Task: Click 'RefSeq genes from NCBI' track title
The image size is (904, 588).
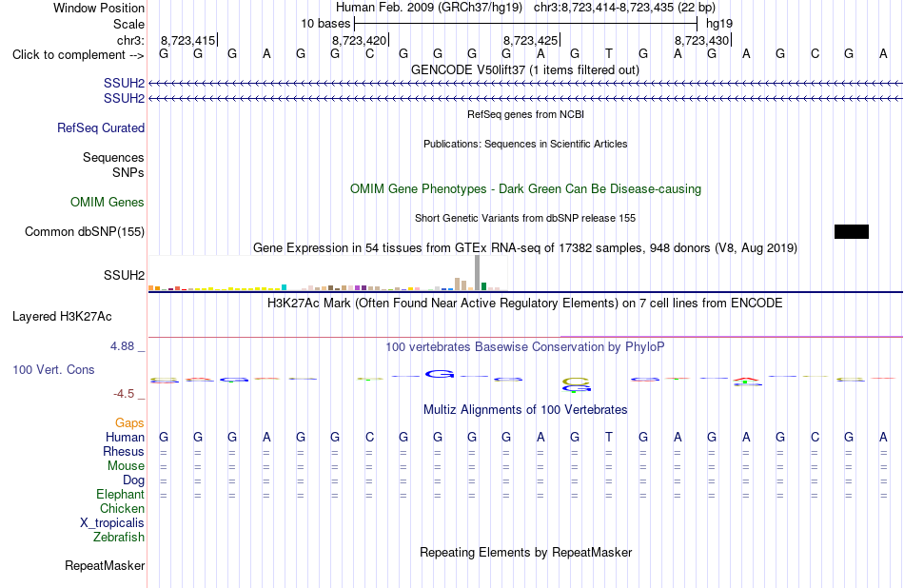Action: pyautogui.click(x=526, y=114)
